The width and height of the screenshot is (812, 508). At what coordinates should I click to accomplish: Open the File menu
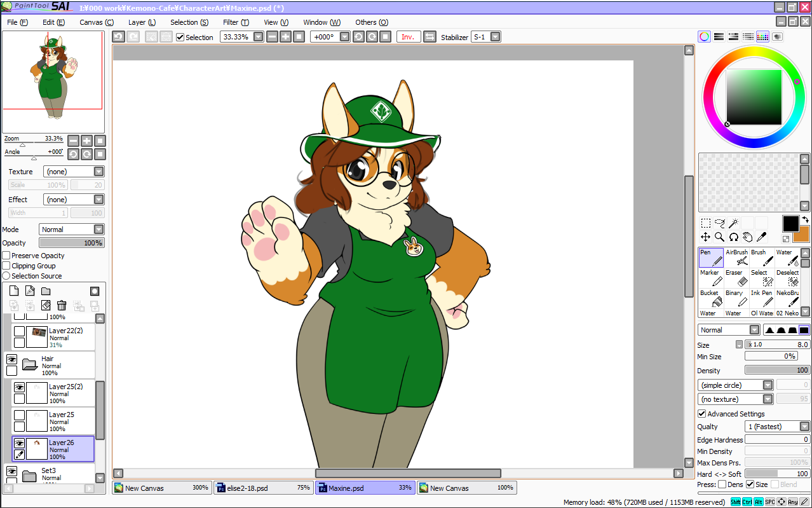point(17,22)
